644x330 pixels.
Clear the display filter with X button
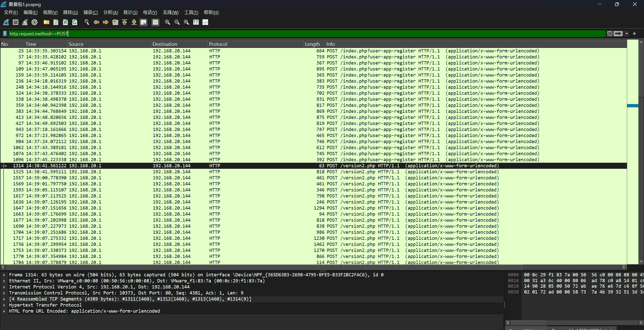[x=610, y=34]
